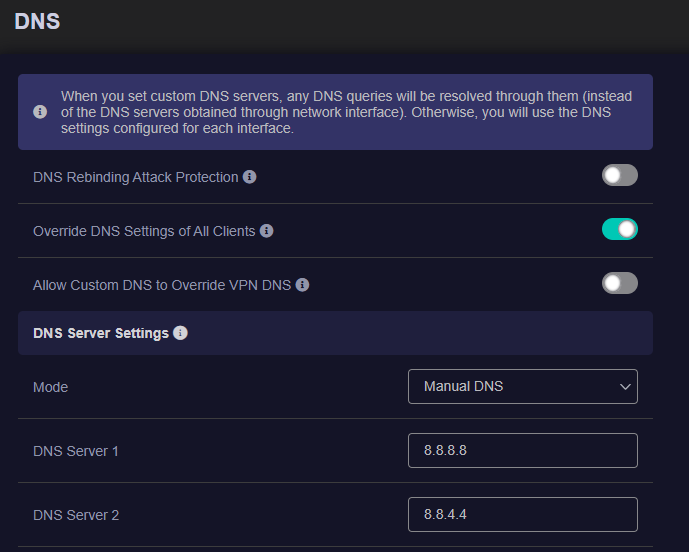
Task: Disable Override DNS Settings of All Clients
Action: pos(619,230)
